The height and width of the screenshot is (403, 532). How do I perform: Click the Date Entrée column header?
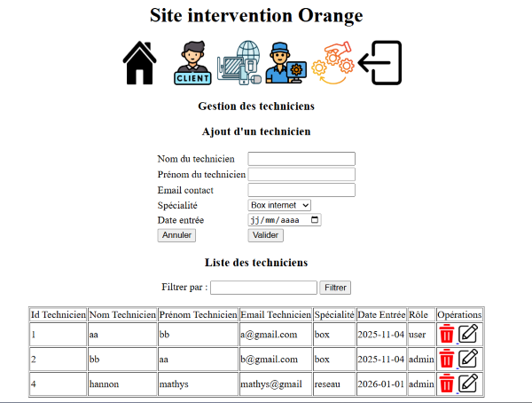[x=381, y=314]
